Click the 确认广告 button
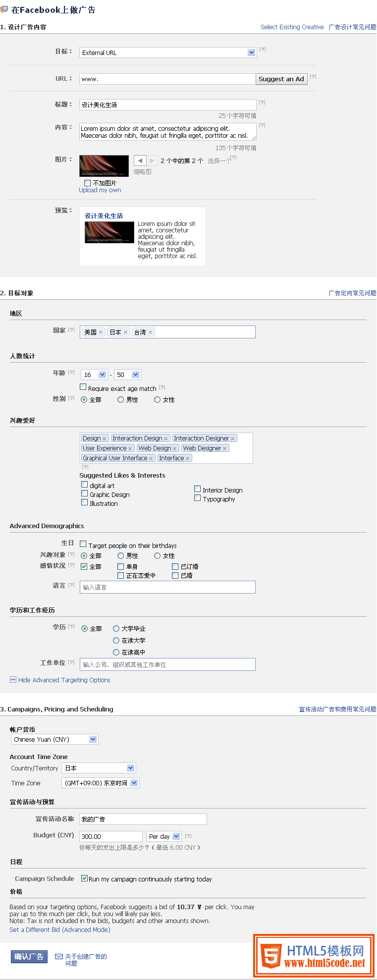Viewport: 377px width, 980px height. click(x=29, y=956)
